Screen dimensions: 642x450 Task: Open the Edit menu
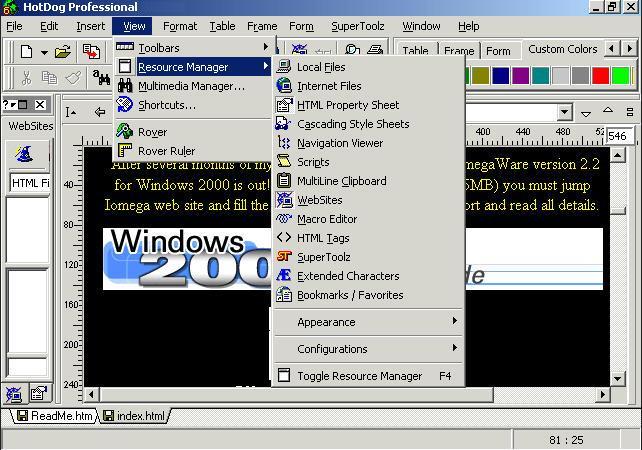click(x=49, y=26)
